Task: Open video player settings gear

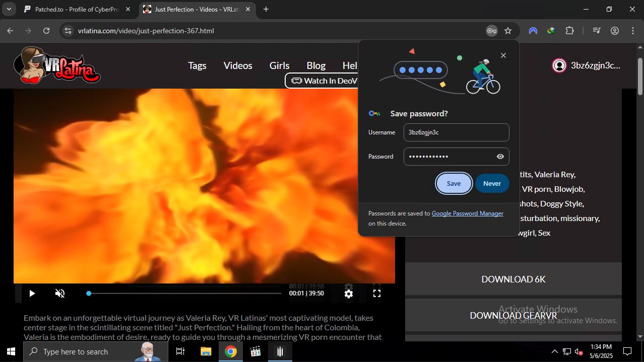Action: click(348, 294)
